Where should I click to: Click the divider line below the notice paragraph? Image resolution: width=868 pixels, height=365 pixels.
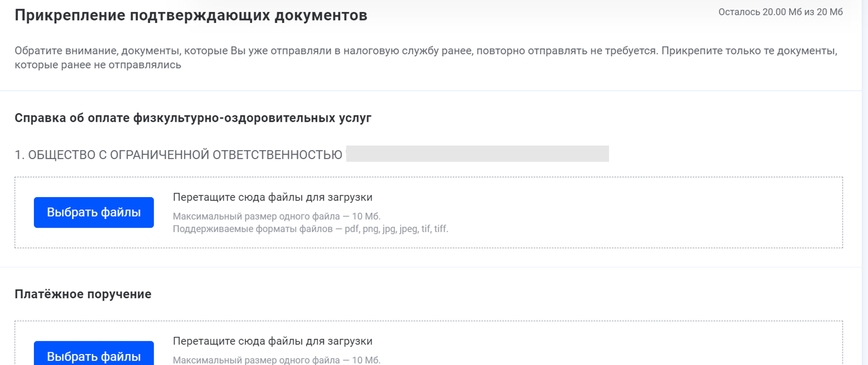pos(429,90)
